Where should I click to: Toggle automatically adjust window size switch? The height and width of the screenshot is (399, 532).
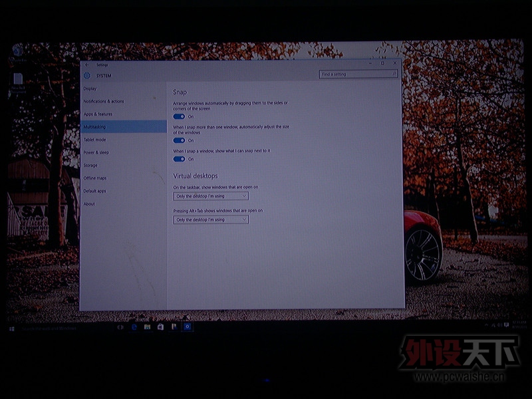tap(179, 140)
